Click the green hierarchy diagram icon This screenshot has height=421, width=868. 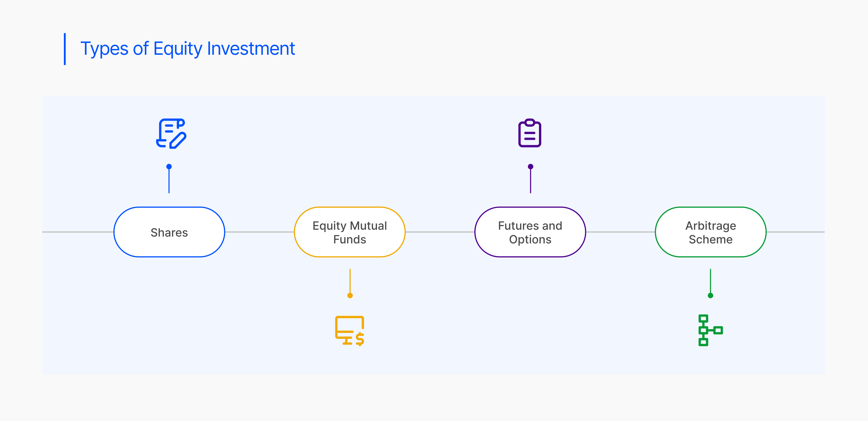(x=710, y=330)
